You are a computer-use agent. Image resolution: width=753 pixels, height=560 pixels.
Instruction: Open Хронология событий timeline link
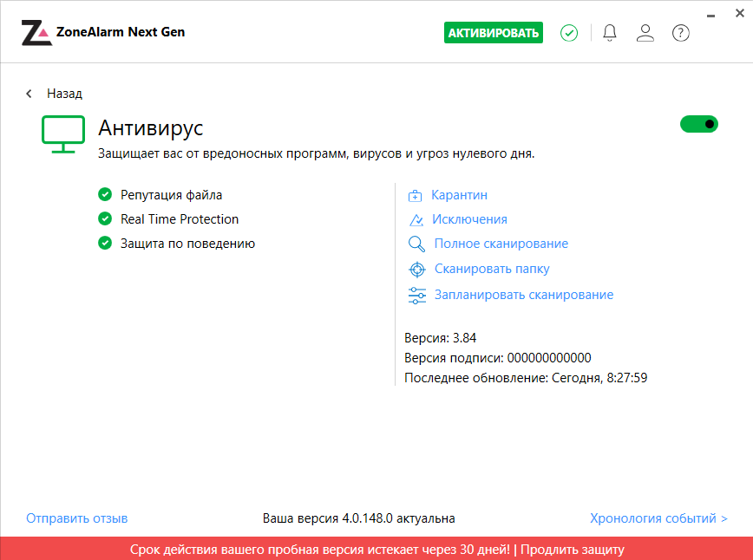click(658, 518)
